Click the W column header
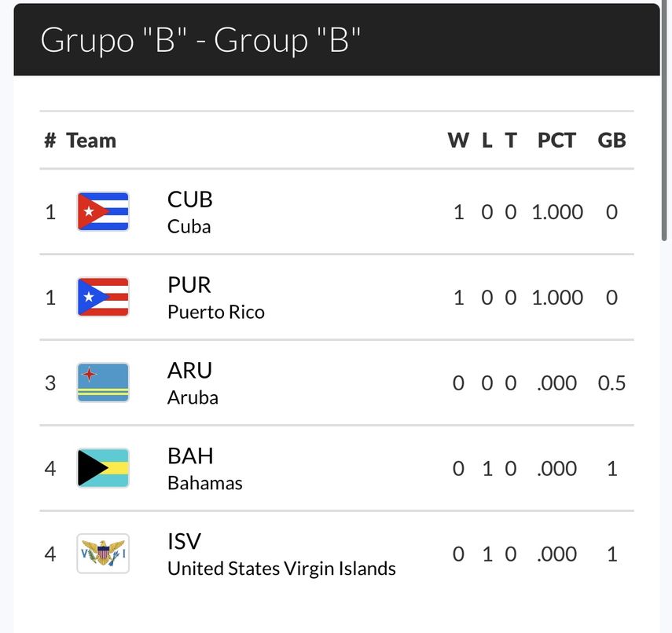The width and height of the screenshot is (672, 633). (458, 141)
